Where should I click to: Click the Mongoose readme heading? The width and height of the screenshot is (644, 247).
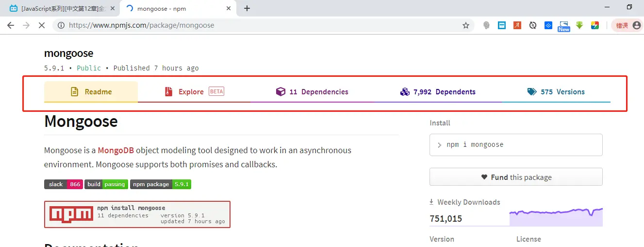coord(81,121)
